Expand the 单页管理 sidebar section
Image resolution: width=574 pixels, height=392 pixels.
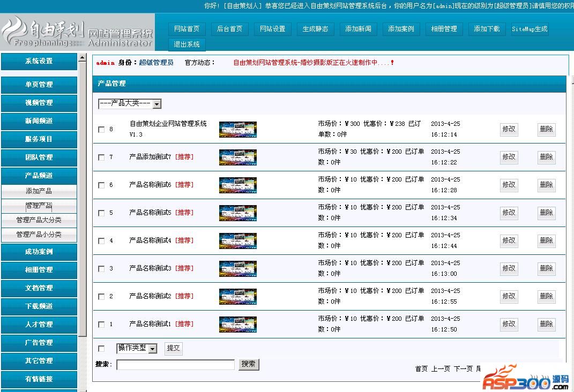click(x=39, y=85)
